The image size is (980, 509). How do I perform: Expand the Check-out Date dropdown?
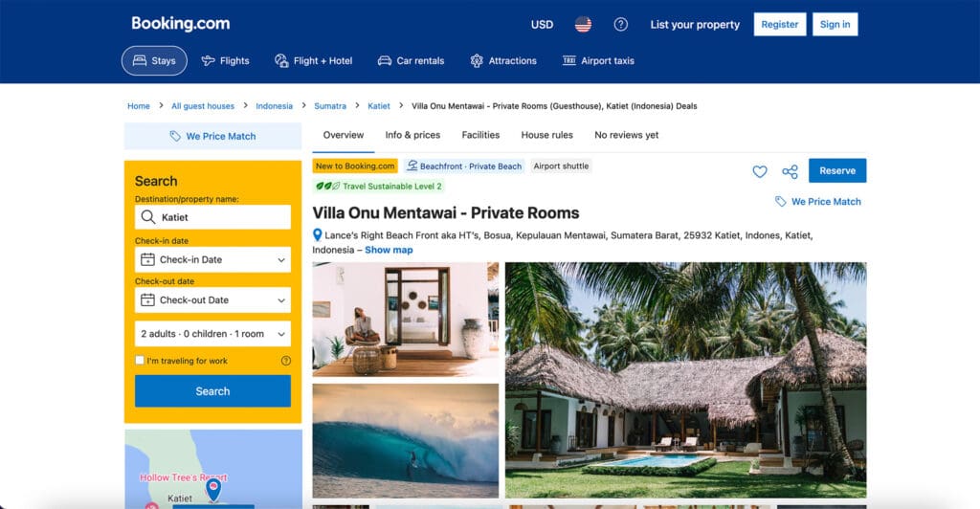[x=212, y=299]
